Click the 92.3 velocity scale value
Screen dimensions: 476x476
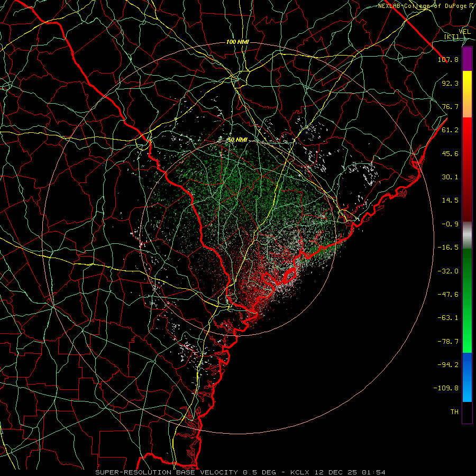click(450, 83)
